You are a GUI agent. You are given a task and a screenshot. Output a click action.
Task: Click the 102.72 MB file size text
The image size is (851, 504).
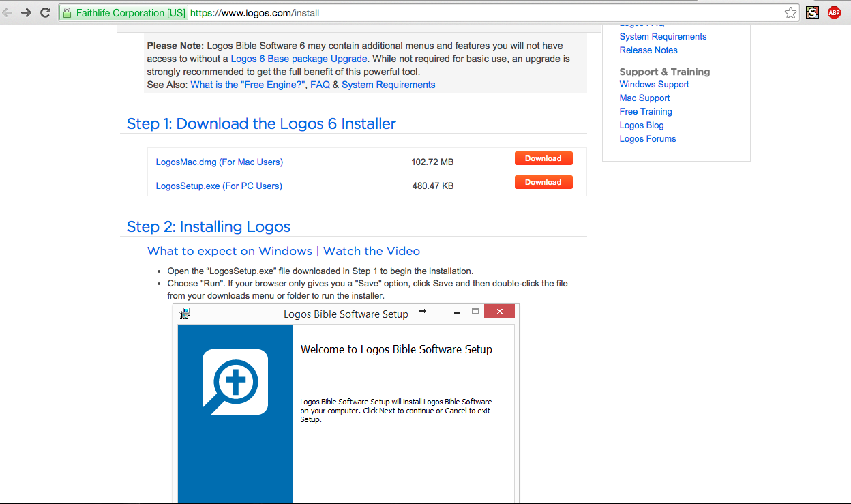pyautogui.click(x=432, y=162)
